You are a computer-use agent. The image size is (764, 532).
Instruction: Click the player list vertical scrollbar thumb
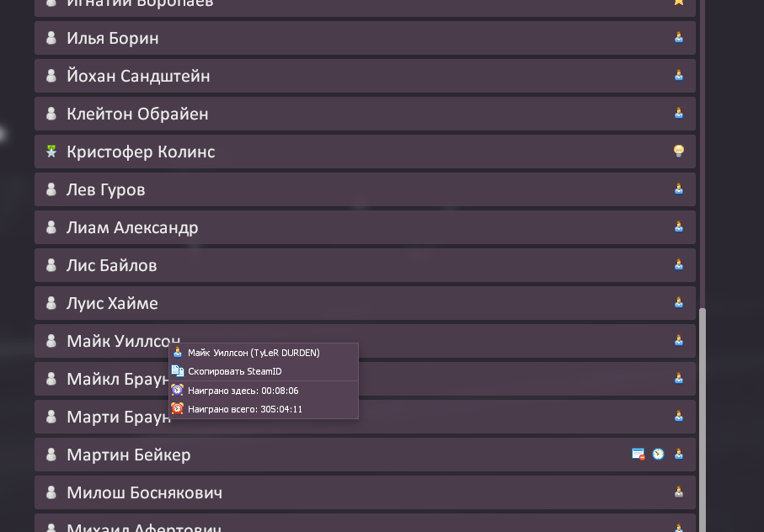(x=703, y=419)
